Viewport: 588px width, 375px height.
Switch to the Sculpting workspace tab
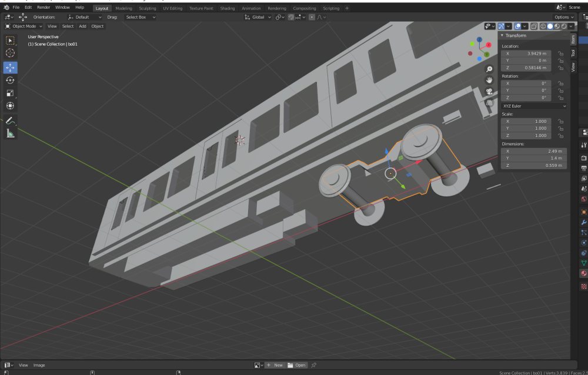(147, 8)
